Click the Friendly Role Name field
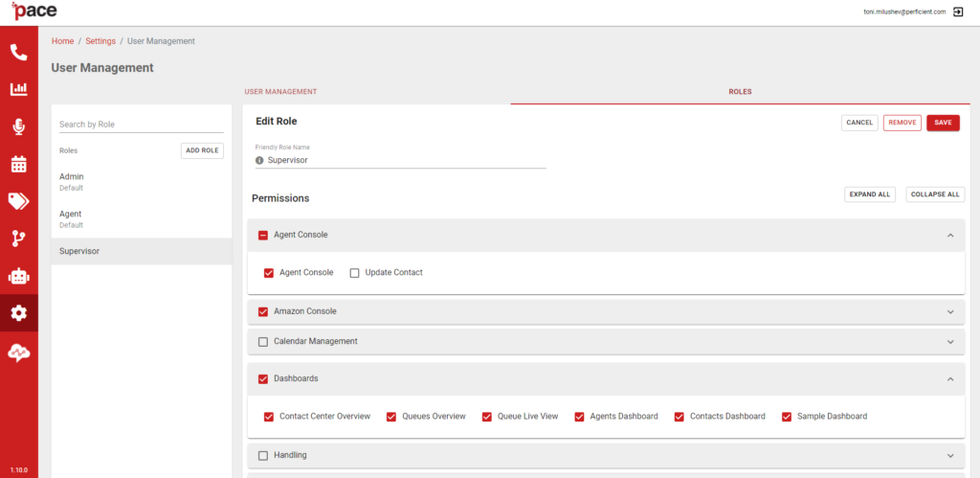The height and width of the screenshot is (478, 980). [401, 160]
